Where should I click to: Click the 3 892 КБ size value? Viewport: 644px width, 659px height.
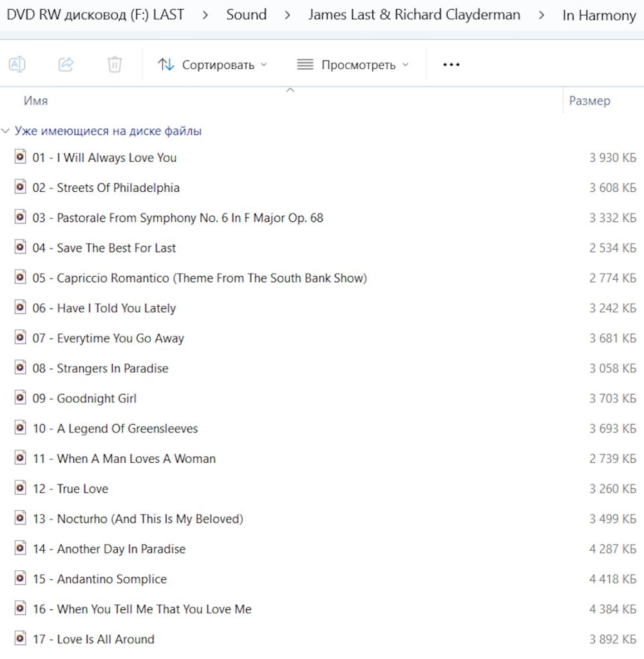point(612,639)
